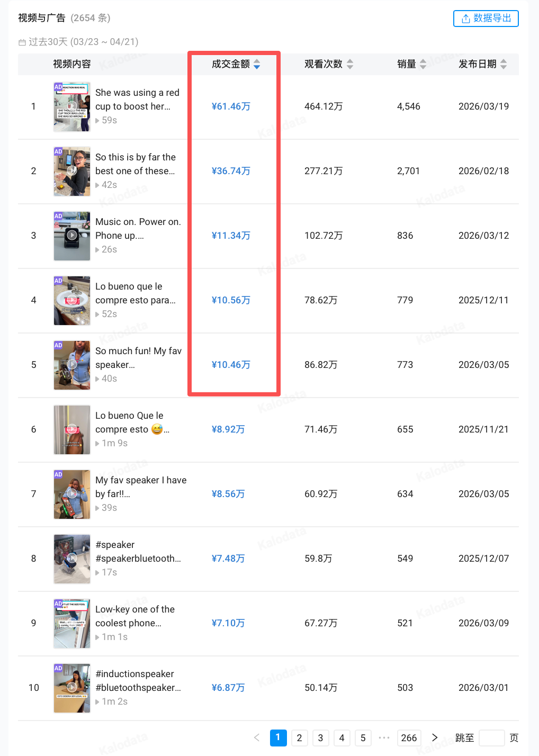Play the #inductionspeaker video thumbnail
The image size is (539, 756).
tap(72, 688)
